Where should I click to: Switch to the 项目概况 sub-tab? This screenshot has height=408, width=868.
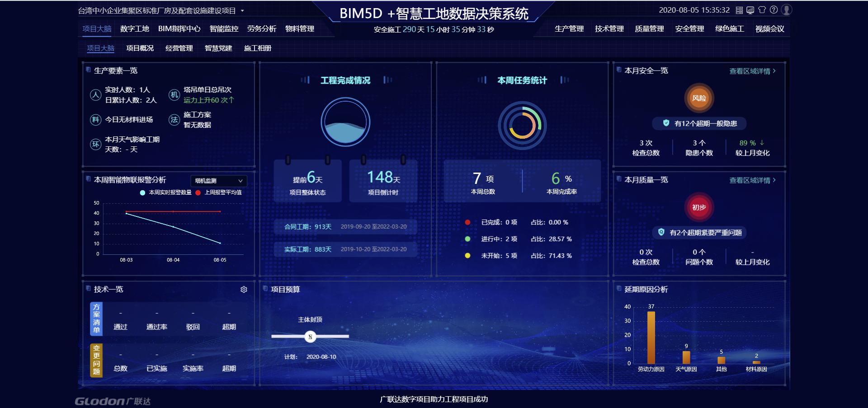140,48
